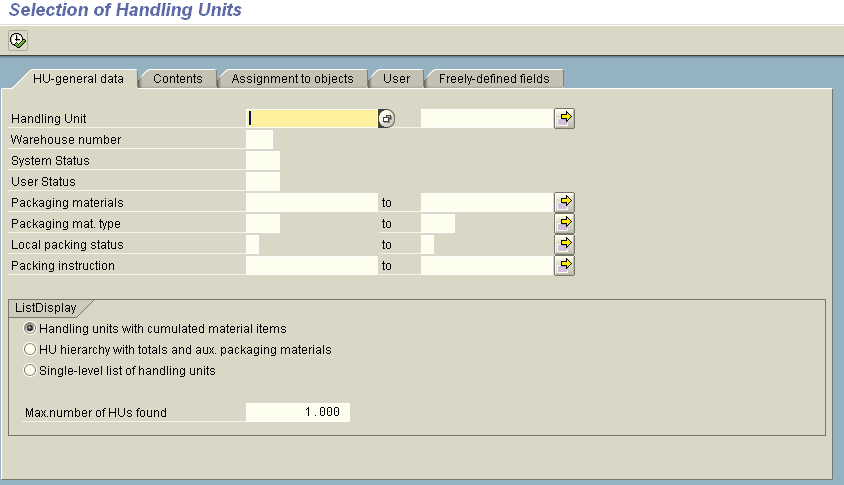Click the Warehouse number input field
The height and width of the screenshot is (485, 844).
tap(259, 140)
